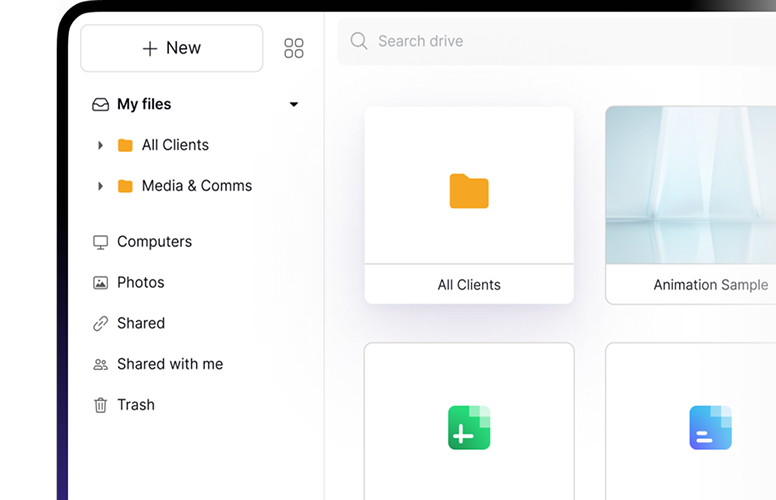Click the Trash bin icon

click(x=100, y=405)
